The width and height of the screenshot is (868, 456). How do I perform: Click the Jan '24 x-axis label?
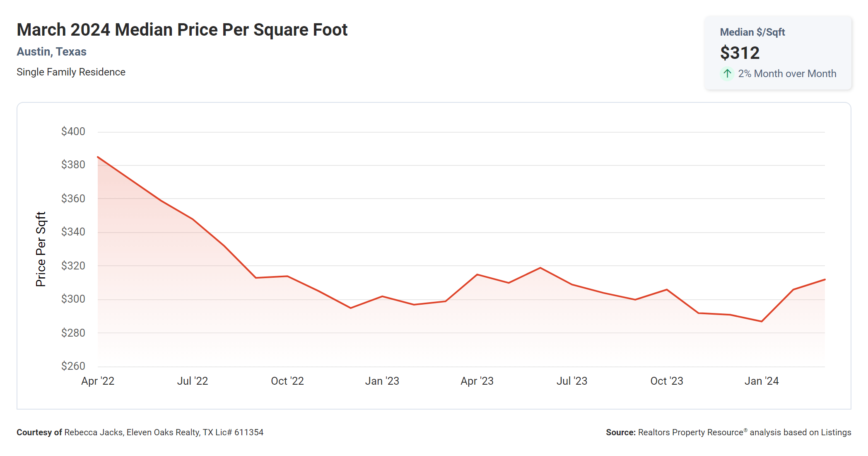click(762, 381)
